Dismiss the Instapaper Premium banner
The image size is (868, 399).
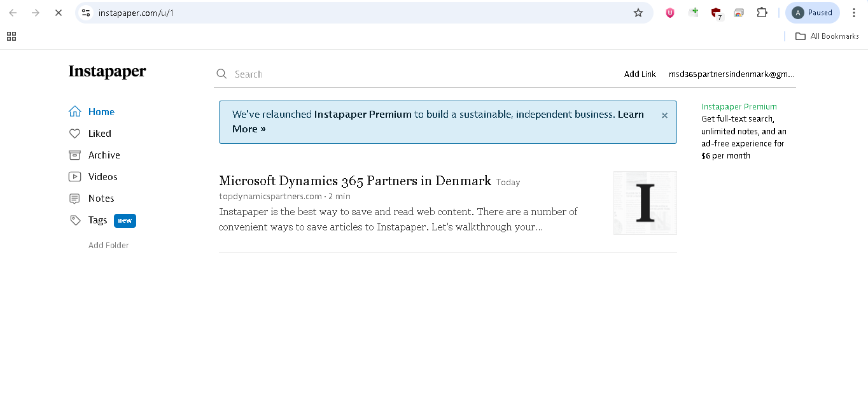click(x=664, y=116)
